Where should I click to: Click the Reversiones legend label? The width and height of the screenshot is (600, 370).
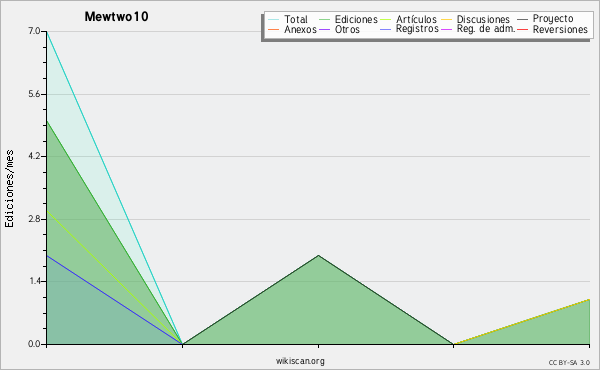click(560, 30)
